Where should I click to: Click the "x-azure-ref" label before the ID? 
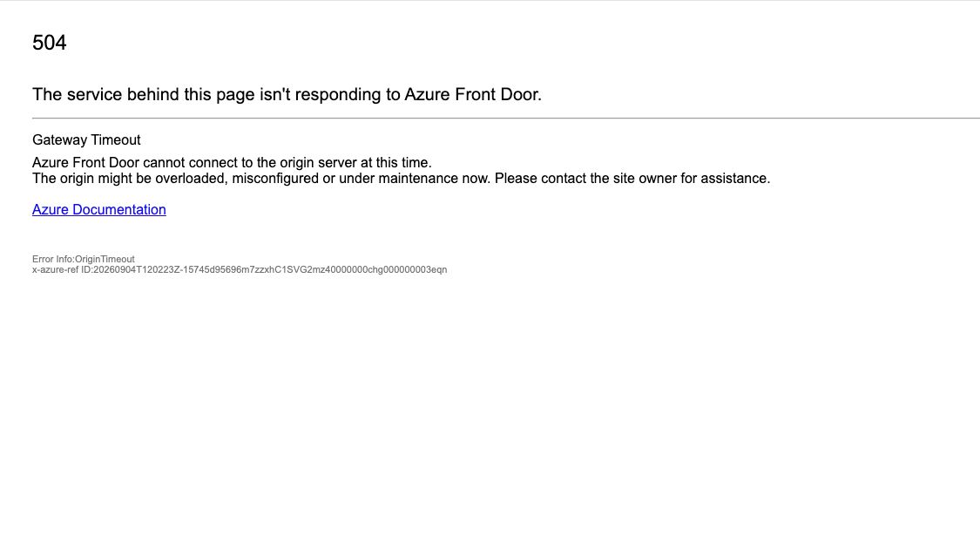pos(56,269)
